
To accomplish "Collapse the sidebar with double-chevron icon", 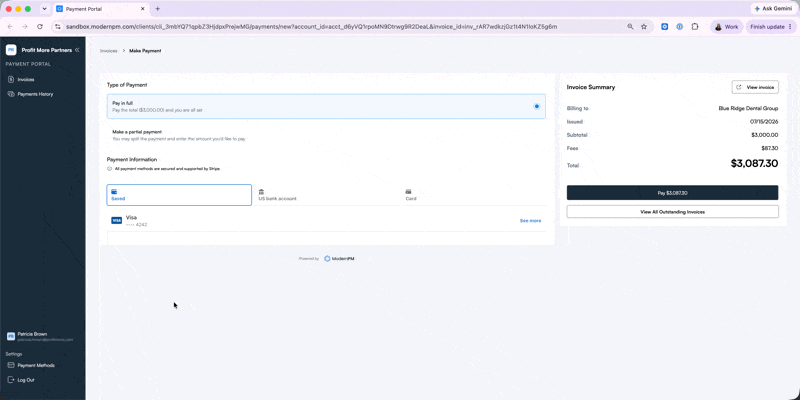I will (x=77, y=50).
